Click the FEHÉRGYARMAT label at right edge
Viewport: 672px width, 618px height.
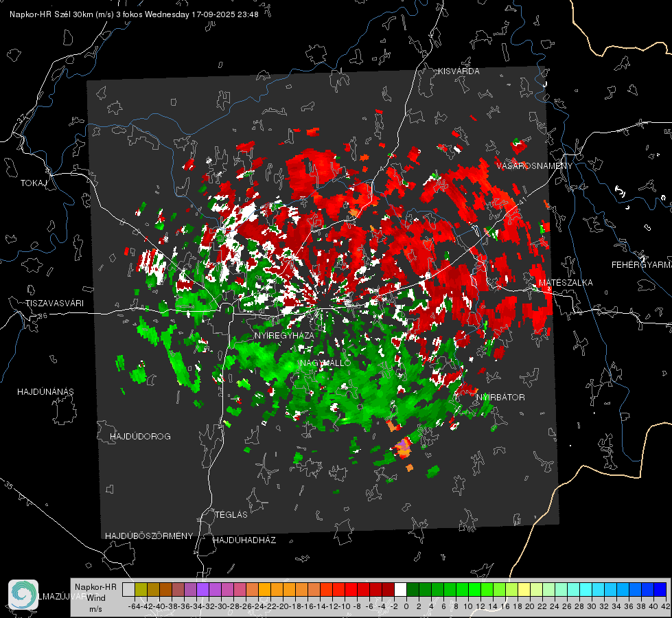click(x=641, y=265)
